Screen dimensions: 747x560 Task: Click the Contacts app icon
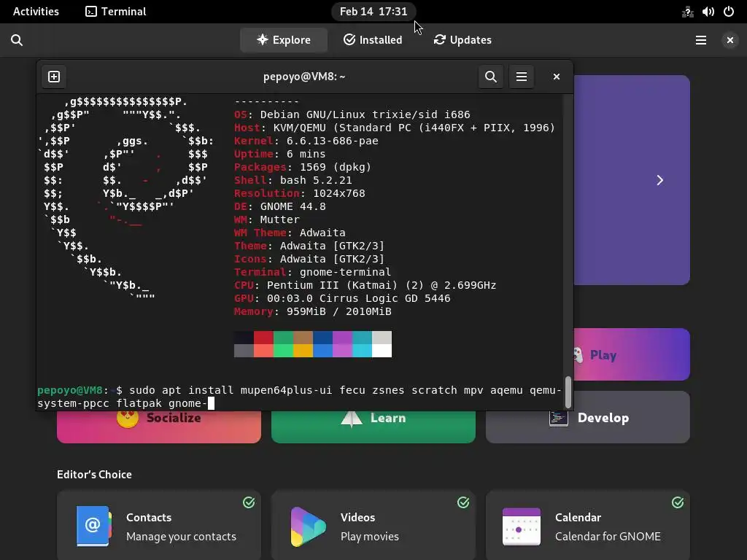(93, 526)
